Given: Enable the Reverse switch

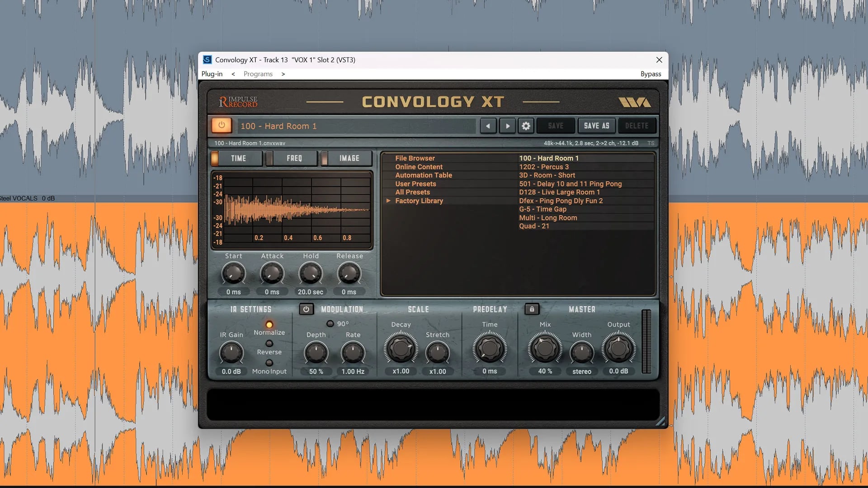Looking at the screenshot, I should (x=269, y=344).
